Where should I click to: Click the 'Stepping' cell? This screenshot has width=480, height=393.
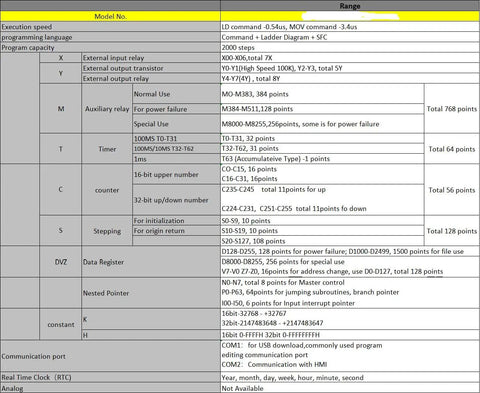107,231
